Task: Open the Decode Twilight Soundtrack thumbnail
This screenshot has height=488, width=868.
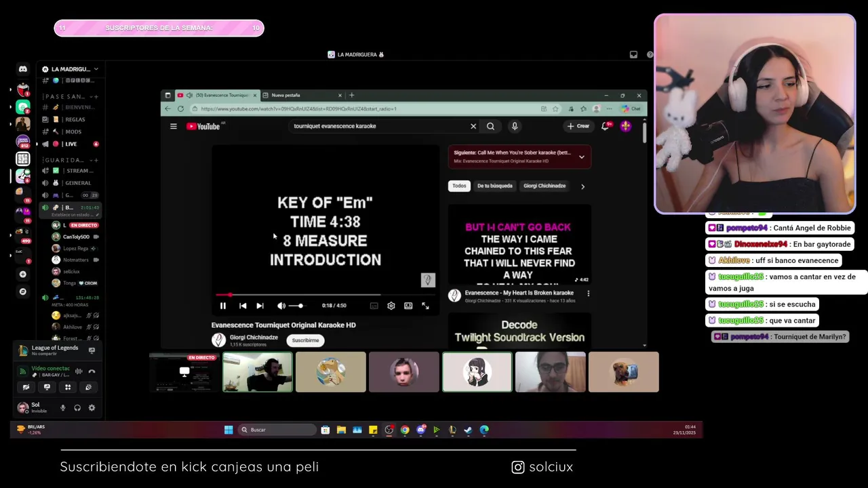Action: 519,331
